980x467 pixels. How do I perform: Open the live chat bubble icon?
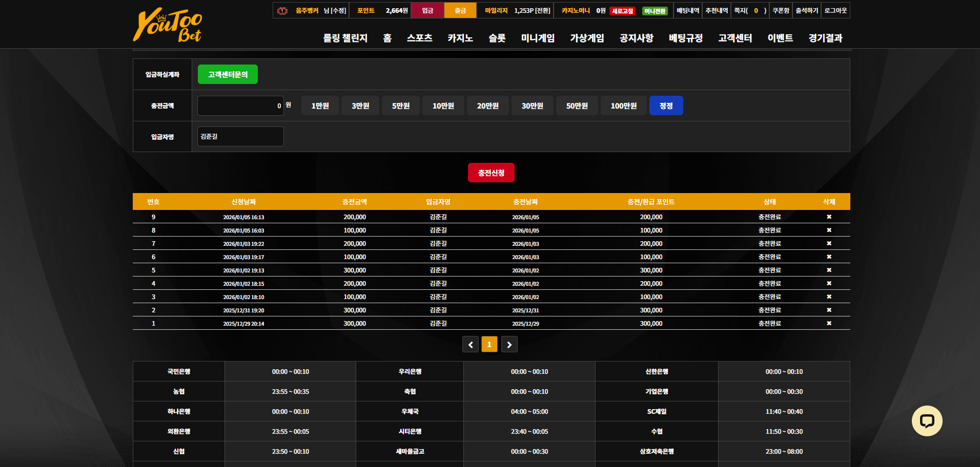click(x=927, y=421)
